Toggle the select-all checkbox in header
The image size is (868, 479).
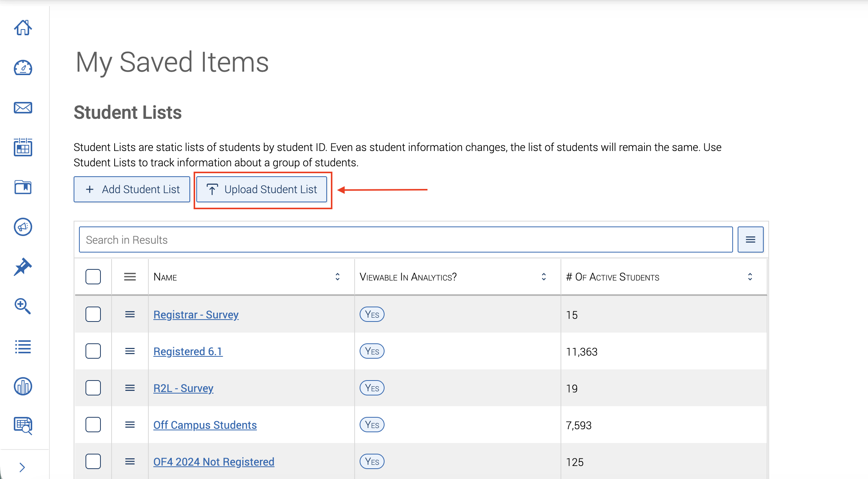coord(93,277)
